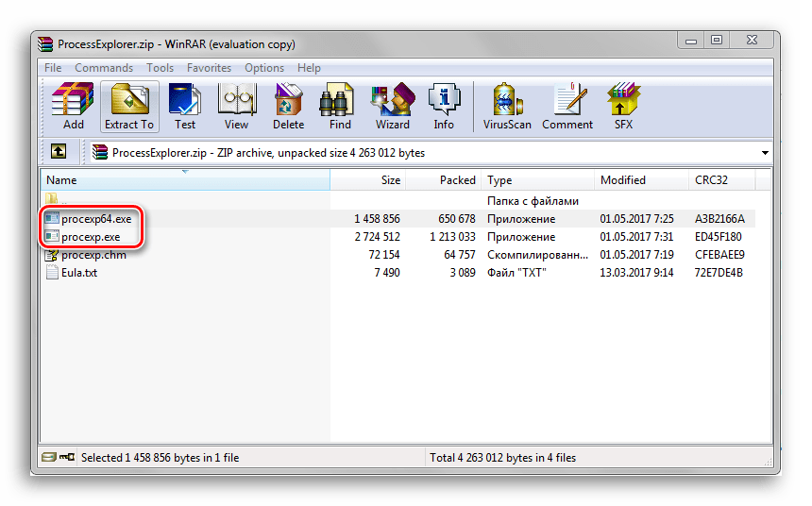Viewport: 812px width, 506px height.
Task: Expand the archive path dropdown arrow
Action: click(765, 153)
